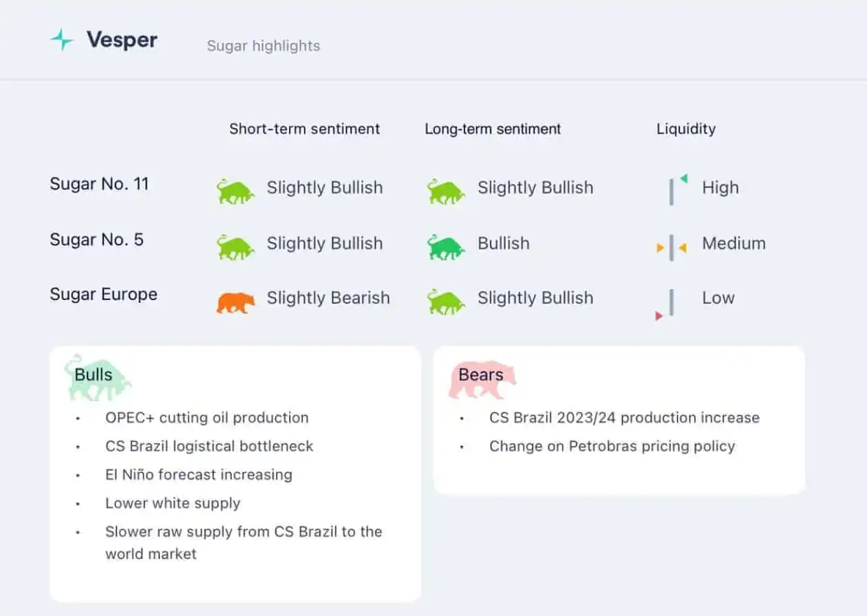
Task: Click the Medium liquidity gauge indicator
Action: tap(672, 247)
